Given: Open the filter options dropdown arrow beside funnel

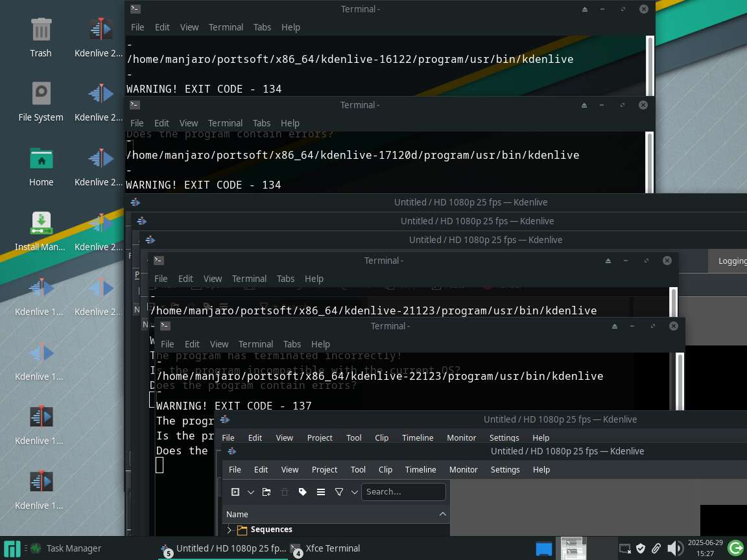Looking at the screenshot, I should [x=355, y=492].
